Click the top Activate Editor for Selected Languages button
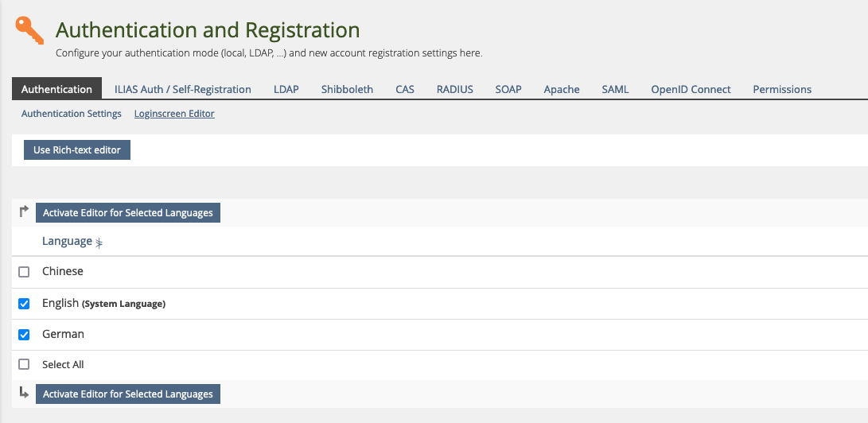 coord(127,213)
